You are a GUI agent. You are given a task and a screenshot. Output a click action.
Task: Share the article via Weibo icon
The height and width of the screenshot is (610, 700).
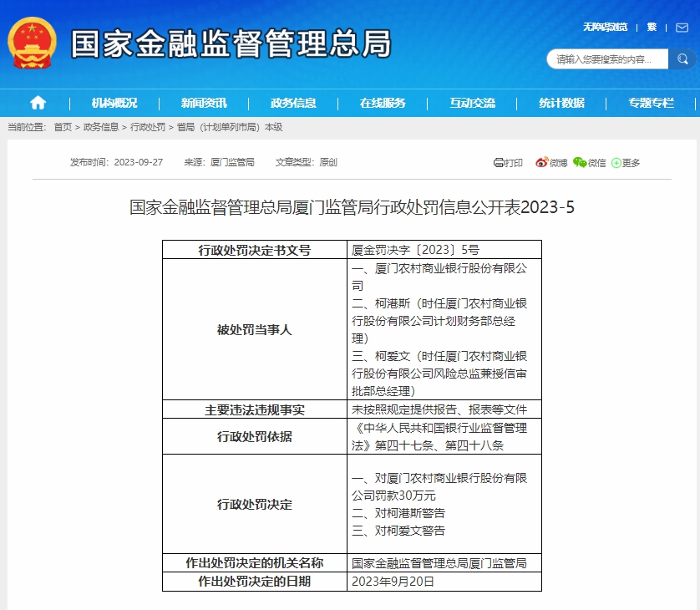pos(541,163)
